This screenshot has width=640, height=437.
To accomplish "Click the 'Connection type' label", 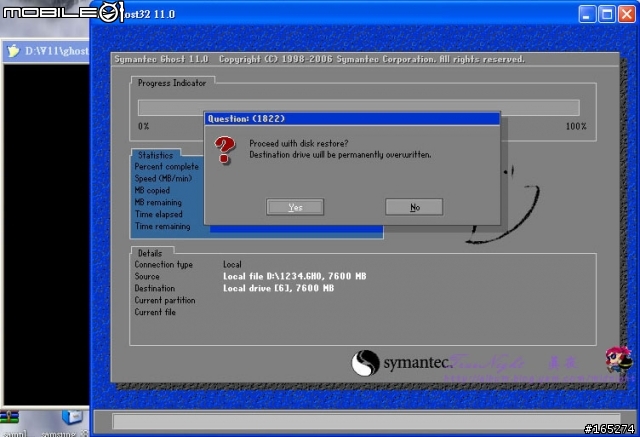I will [x=164, y=264].
